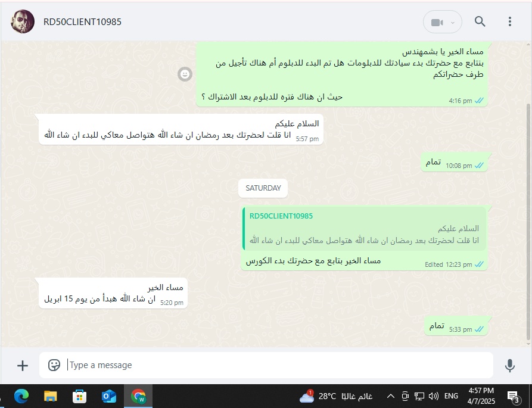
Task: Select the reply text sent at 12:23 pm
Action: tap(313, 261)
